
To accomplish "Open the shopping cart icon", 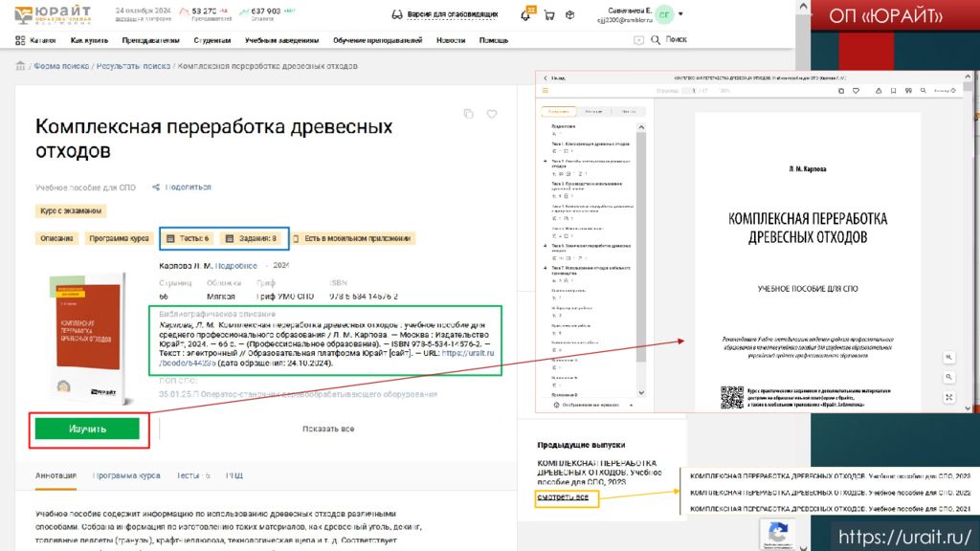I will point(549,15).
